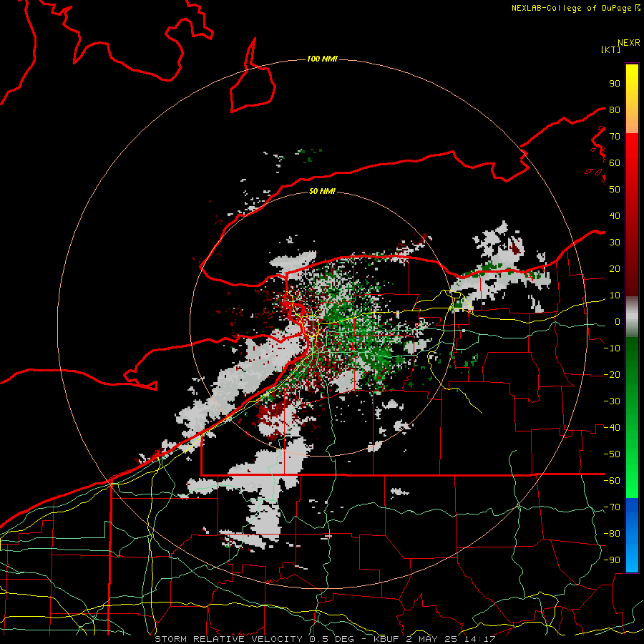The height and width of the screenshot is (644, 644).
Task: Click the [KT] units label
Action: [610, 49]
